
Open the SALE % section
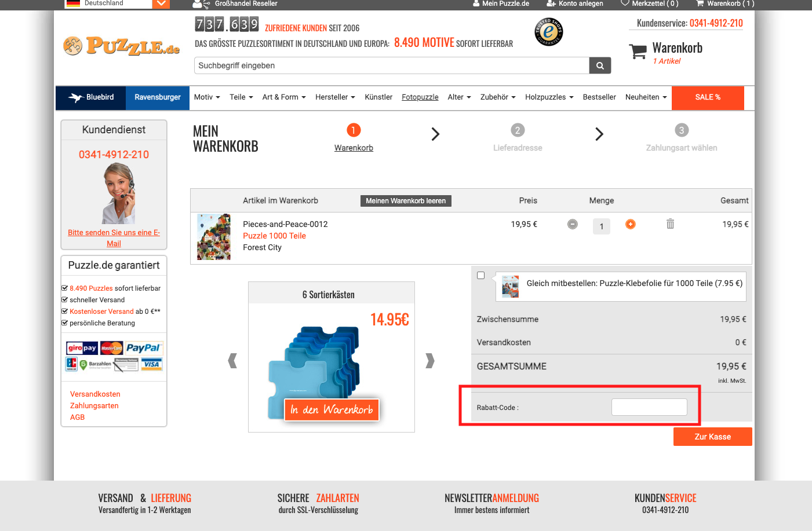(708, 97)
